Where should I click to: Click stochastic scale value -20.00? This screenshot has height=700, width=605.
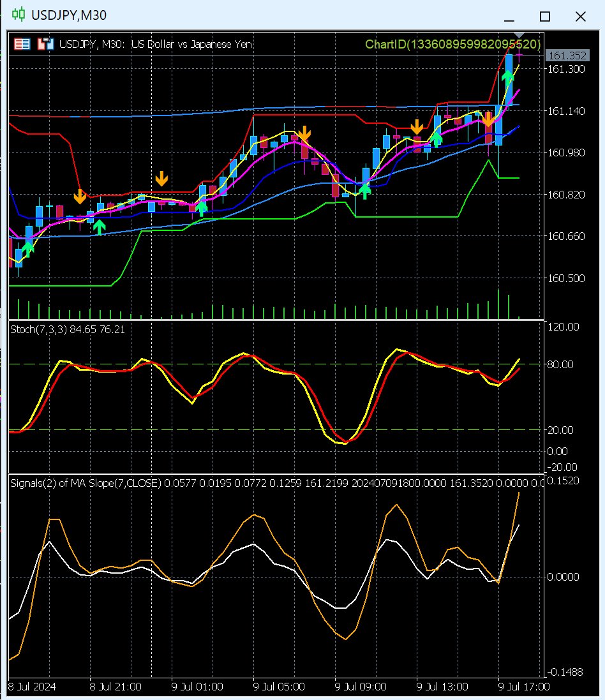coord(562,467)
